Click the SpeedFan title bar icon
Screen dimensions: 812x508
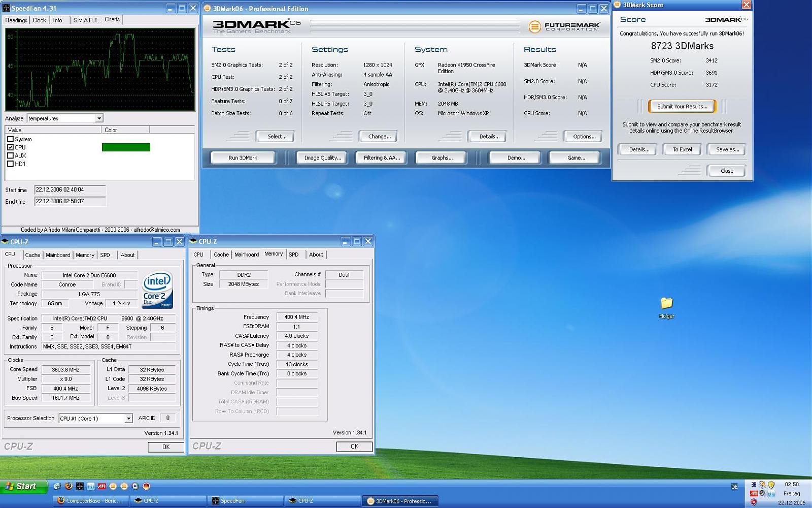click(x=6, y=8)
